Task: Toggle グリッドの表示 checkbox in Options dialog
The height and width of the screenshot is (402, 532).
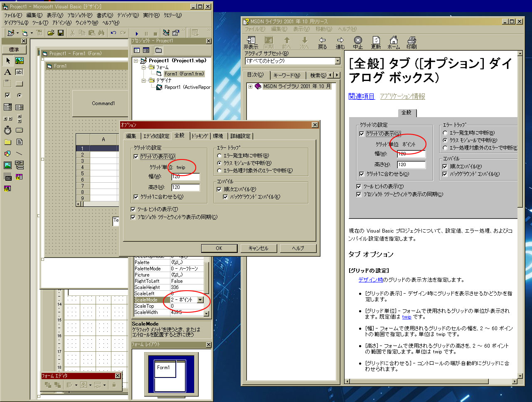Action: tap(136, 157)
